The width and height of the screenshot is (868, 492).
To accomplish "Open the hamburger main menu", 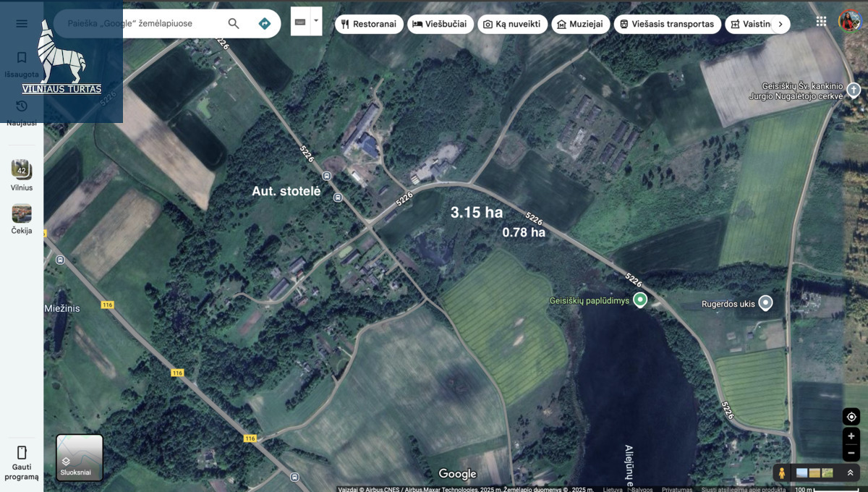I will click(x=22, y=23).
